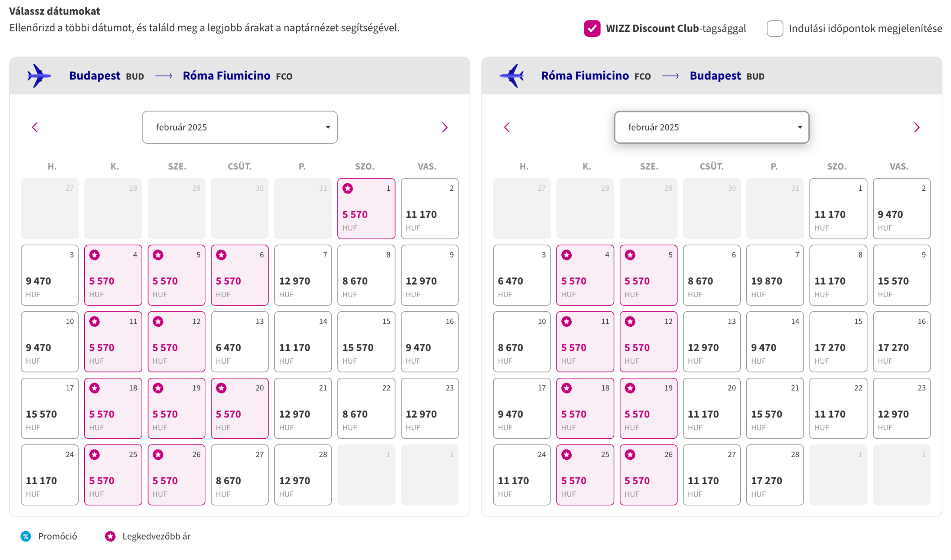The height and width of the screenshot is (560, 951).
Task: Uncheck the WIZZ Discount Club checkbox
Action: (592, 29)
